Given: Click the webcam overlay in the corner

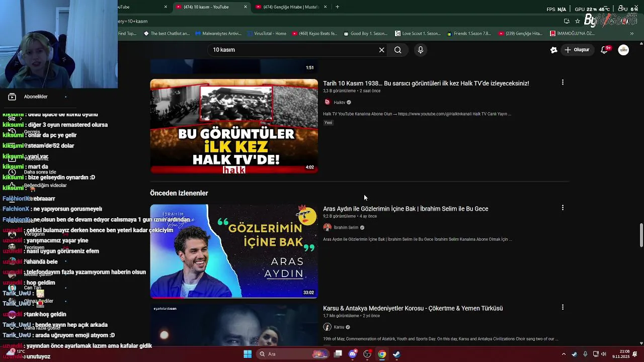Looking at the screenshot, I should click(59, 44).
